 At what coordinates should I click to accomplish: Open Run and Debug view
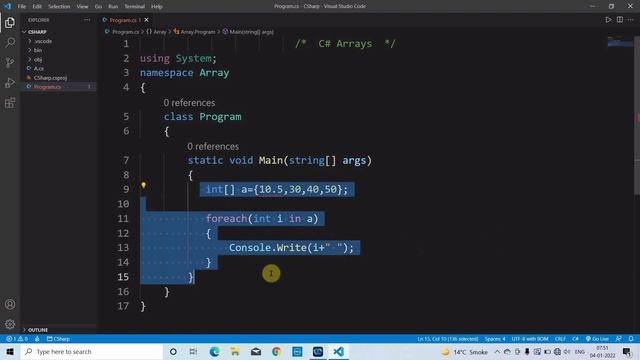coord(10,82)
